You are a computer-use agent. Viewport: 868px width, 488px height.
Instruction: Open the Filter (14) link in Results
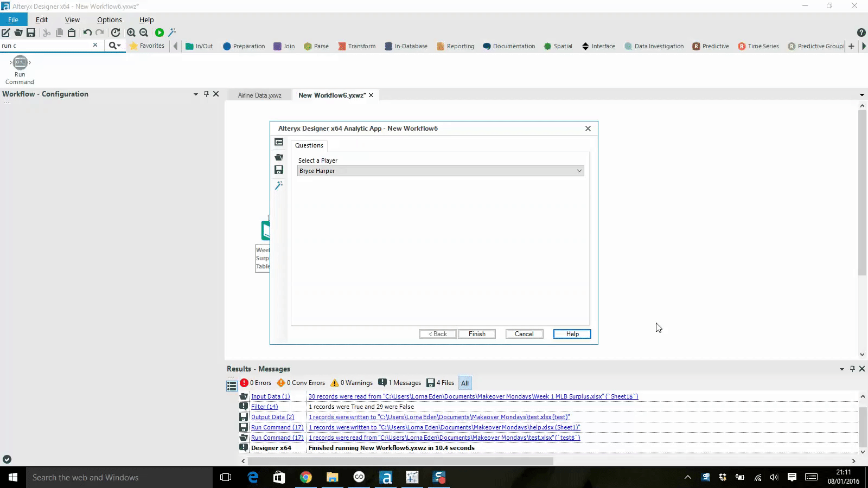(264, 407)
